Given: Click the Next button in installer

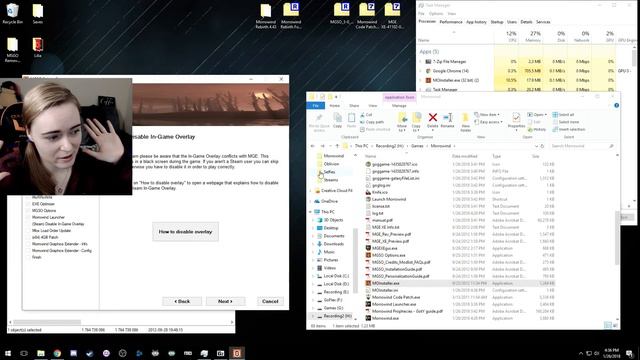Looking at the screenshot, I should [x=225, y=301].
